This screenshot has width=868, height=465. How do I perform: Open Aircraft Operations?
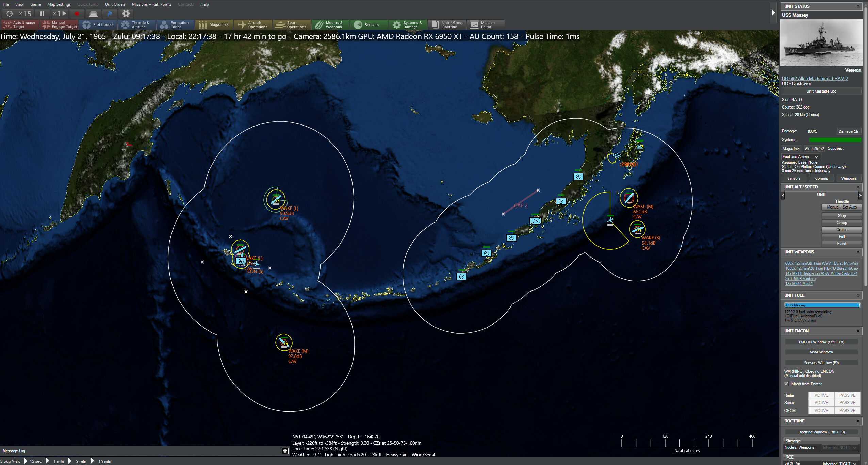[252, 24]
